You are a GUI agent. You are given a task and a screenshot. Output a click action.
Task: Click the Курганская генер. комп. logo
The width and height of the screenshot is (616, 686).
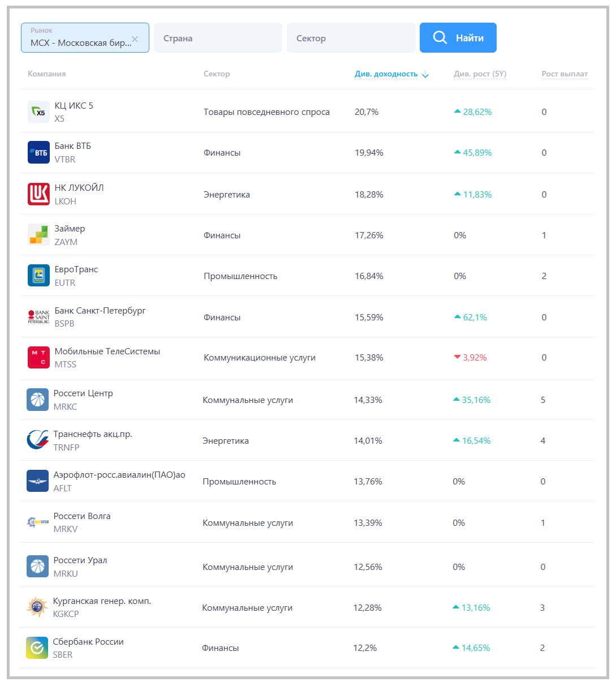point(37,607)
